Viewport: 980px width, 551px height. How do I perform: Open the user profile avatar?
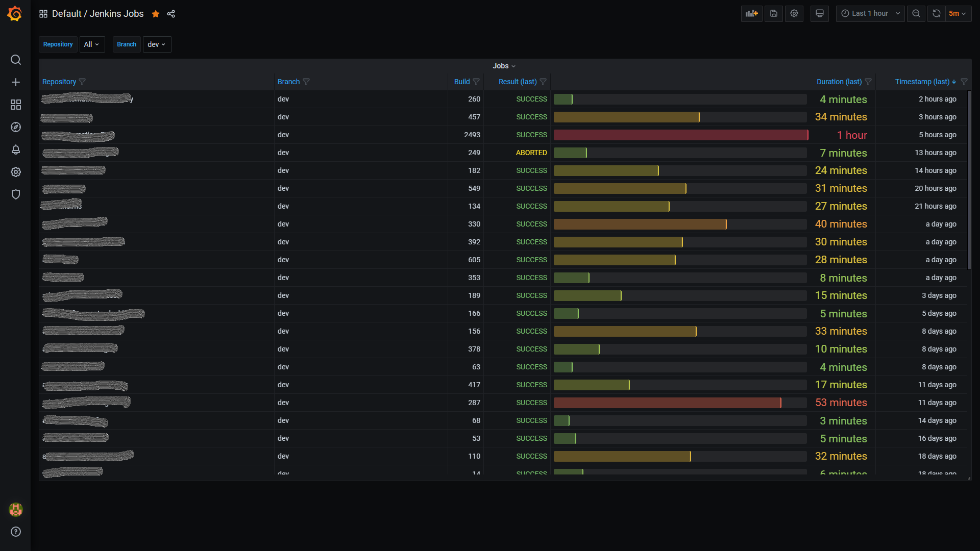click(16, 509)
